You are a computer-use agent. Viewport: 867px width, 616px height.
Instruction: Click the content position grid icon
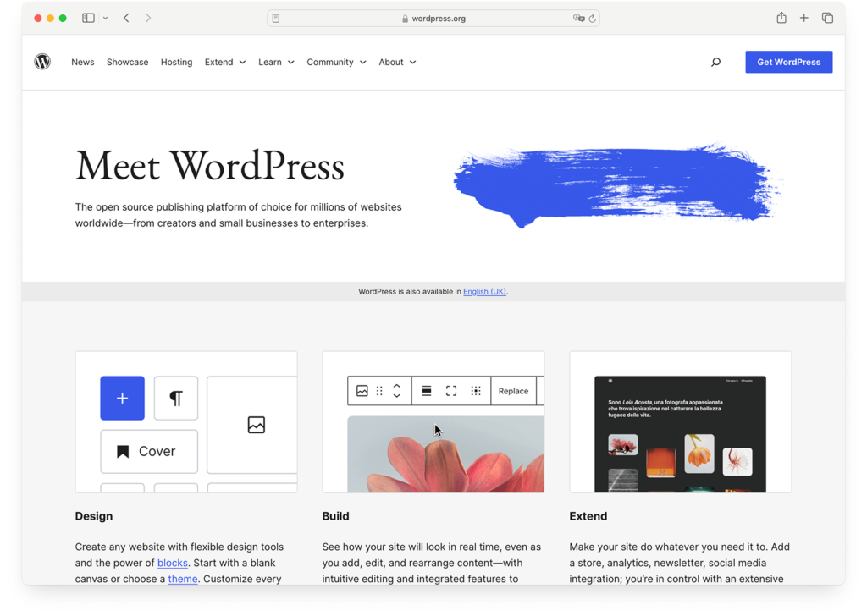pos(476,391)
